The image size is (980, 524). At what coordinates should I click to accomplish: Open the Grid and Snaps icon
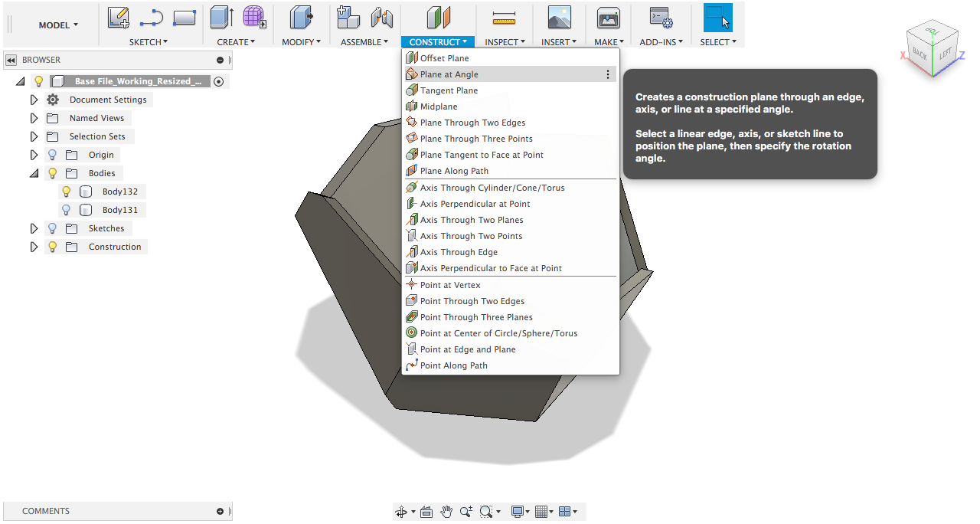coord(541,512)
